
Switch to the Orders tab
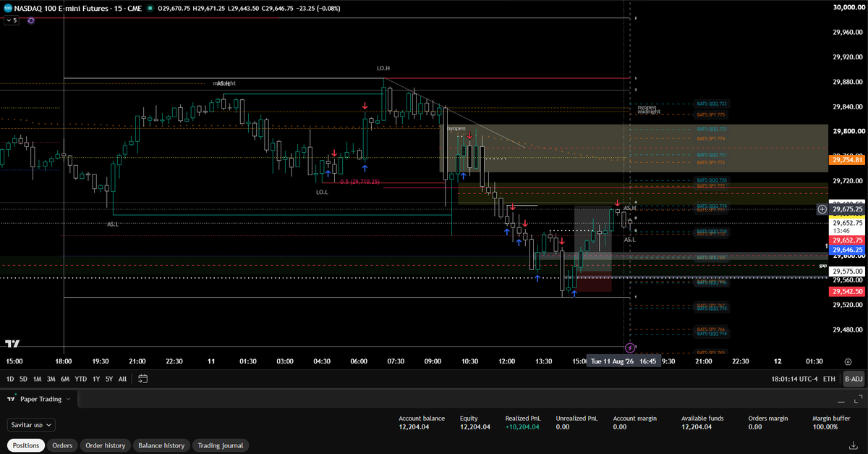point(62,445)
